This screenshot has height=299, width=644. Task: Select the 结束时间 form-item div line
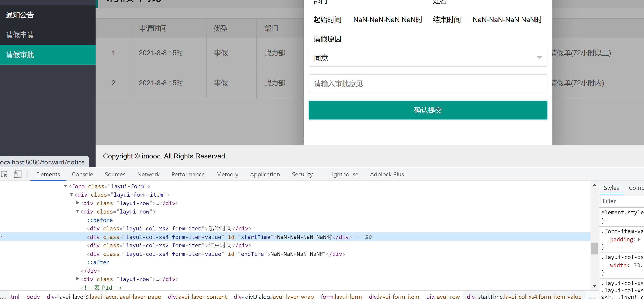(x=169, y=245)
